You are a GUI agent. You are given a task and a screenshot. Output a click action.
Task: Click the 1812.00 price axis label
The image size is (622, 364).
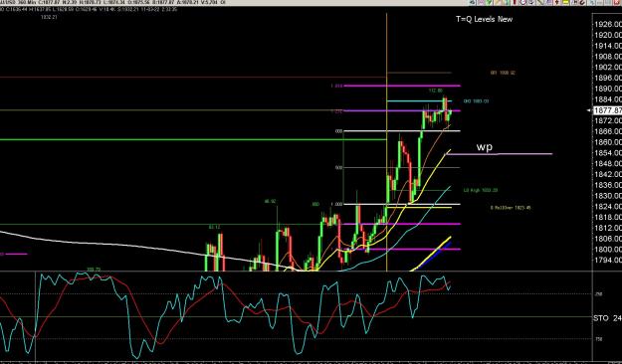point(608,228)
